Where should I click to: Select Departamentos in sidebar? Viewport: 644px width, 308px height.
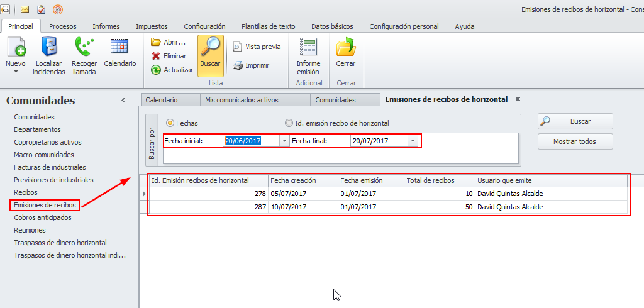click(37, 129)
